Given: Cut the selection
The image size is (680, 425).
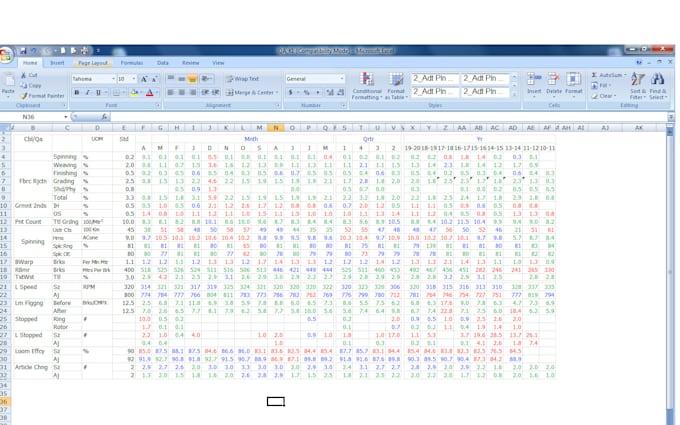Looking at the screenshot, I should point(29,75).
